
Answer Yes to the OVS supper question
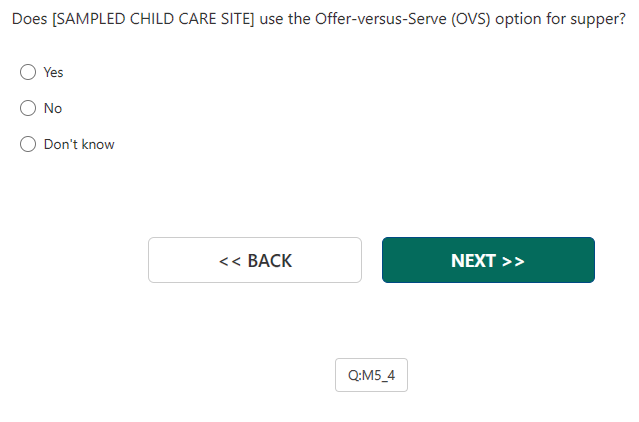28,72
